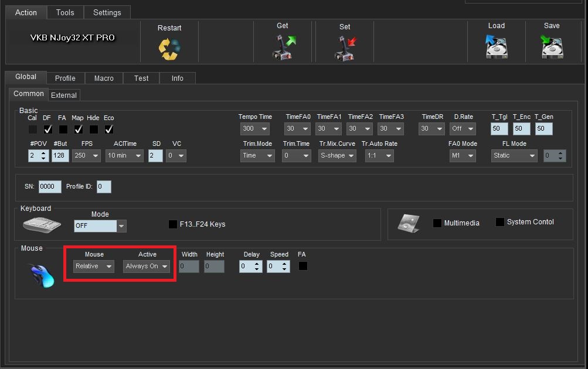Uncheck the Map checkbox
Image resolution: width=588 pixels, height=369 pixels.
[79, 129]
